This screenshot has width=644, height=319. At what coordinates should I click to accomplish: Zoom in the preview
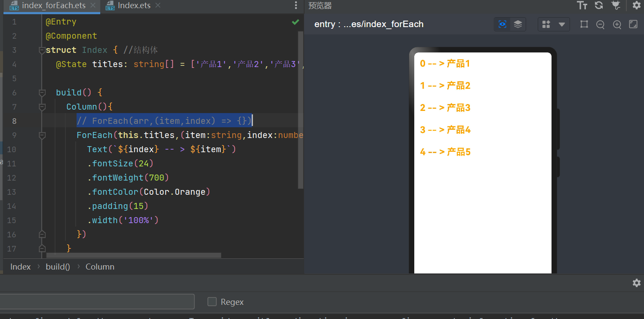[617, 25]
